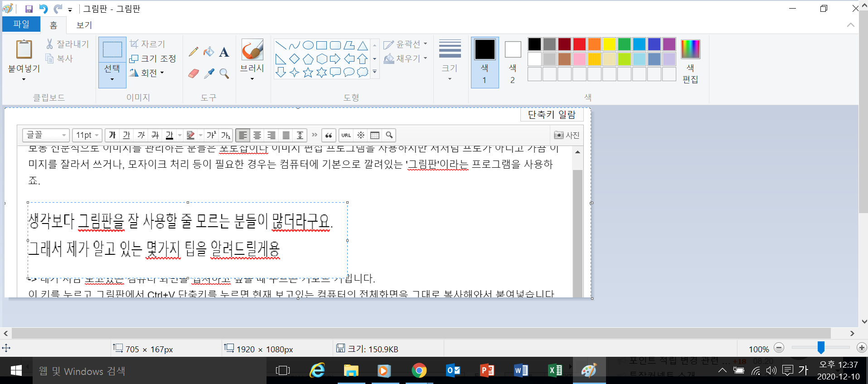This screenshot has height=384, width=868.
Task: Click the 크기 조정 resize button
Action: pyautogui.click(x=153, y=58)
